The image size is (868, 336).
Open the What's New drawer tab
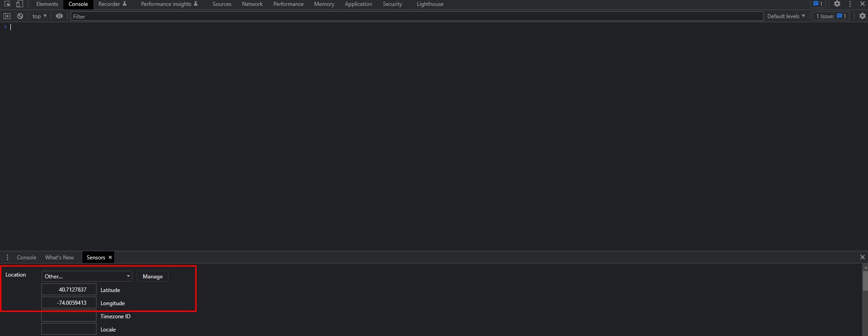[x=59, y=257]
